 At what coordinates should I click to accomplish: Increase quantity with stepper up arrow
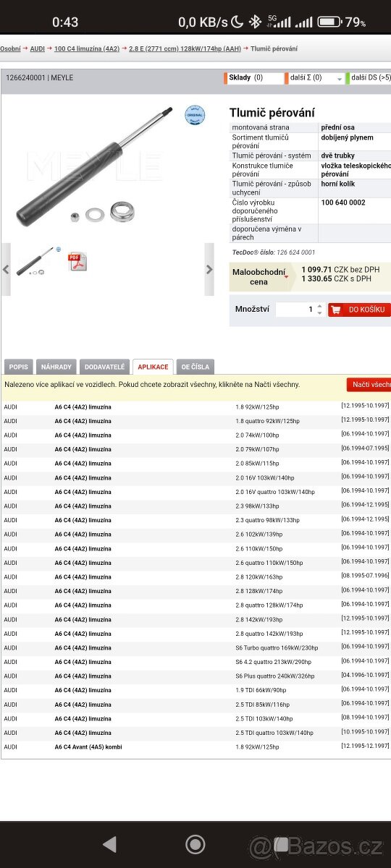point(319,305)
